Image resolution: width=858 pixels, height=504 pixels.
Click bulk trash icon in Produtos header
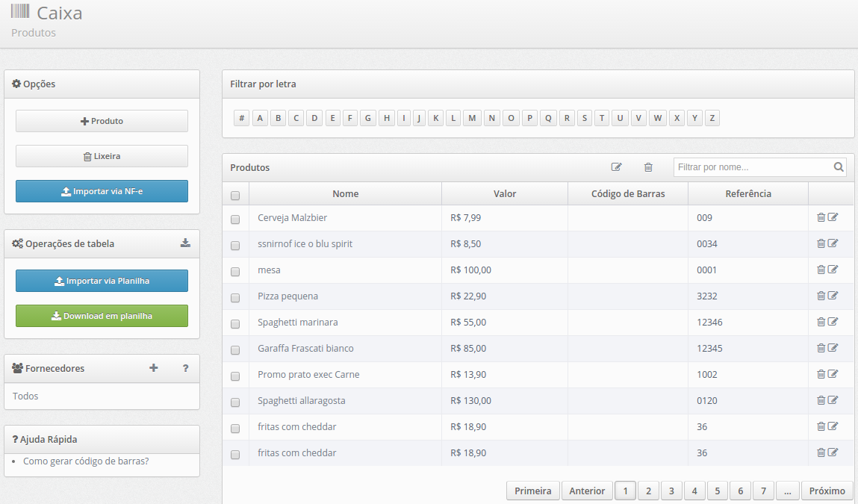[648, 167]
